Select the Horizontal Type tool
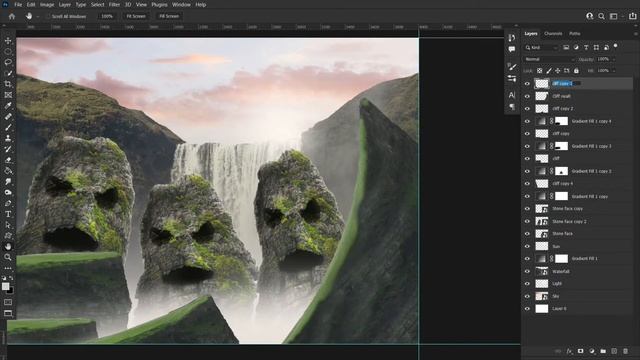 click(8, 214)
